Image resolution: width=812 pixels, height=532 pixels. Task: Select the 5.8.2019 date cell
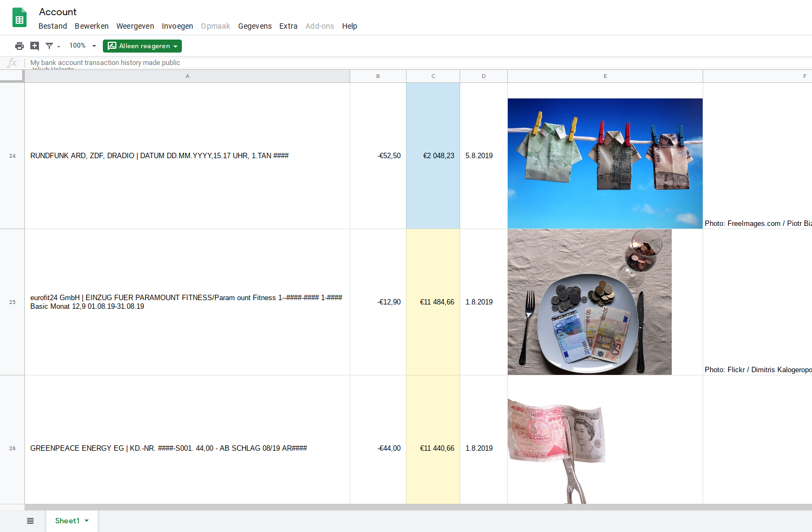(483, 156)
